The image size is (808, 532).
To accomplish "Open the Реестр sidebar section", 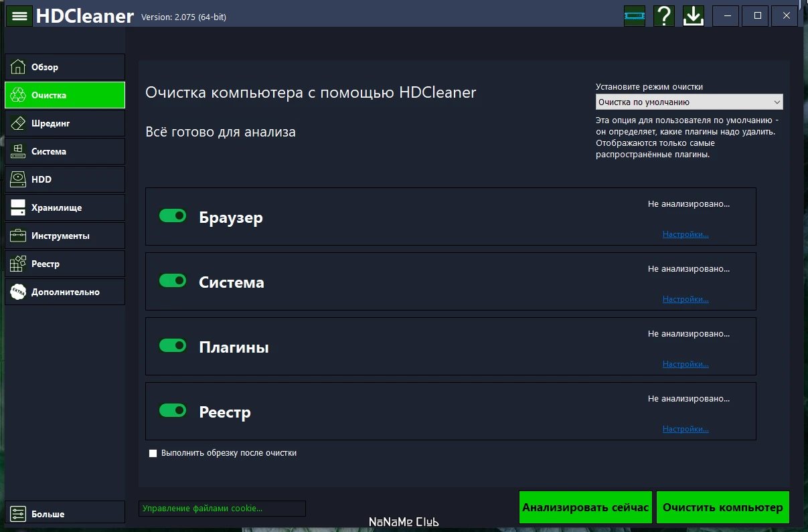I will tap(65, 264).
